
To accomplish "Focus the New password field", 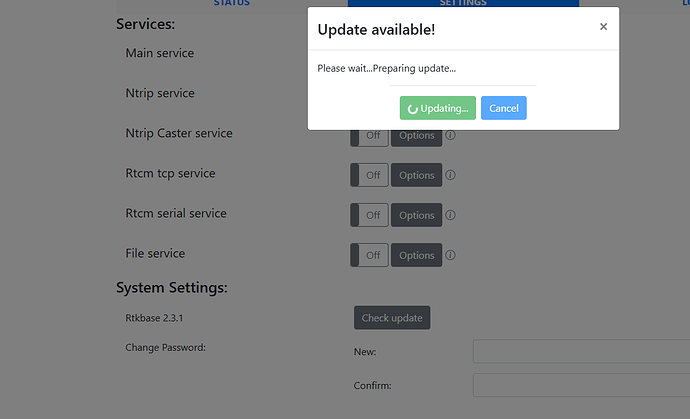I will click(x=580, y=351).
